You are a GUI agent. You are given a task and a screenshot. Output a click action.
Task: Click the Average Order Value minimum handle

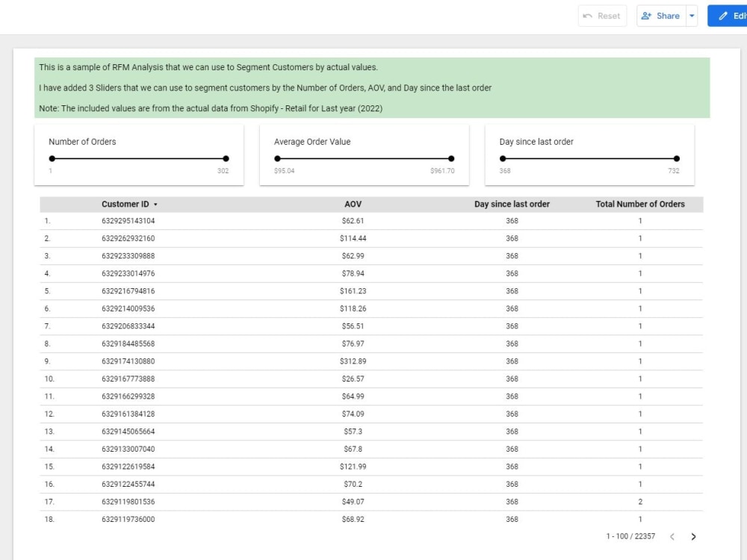click(x=277, y=158)
